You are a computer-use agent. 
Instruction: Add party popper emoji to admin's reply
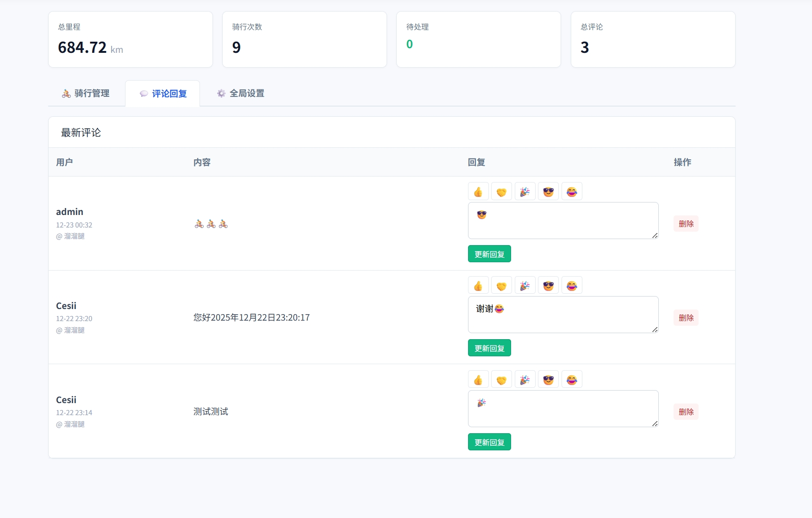pos(525,192)
